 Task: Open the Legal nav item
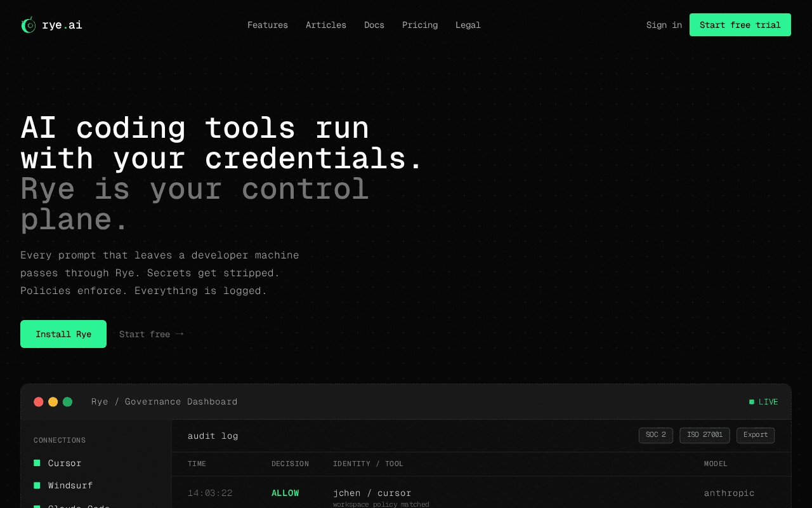(468, 25)
